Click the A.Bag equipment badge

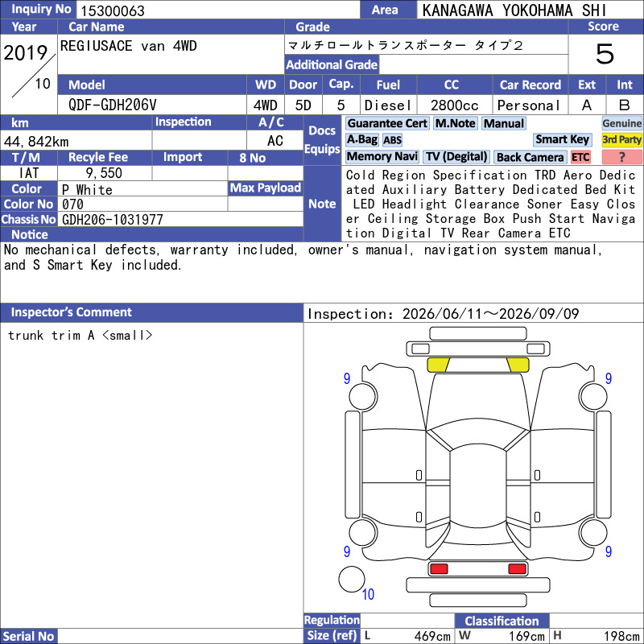(x=361, y=139)
